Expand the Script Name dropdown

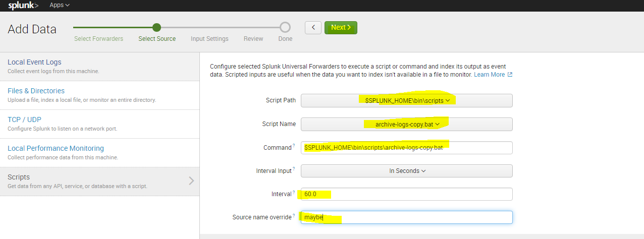click(406, 124)
